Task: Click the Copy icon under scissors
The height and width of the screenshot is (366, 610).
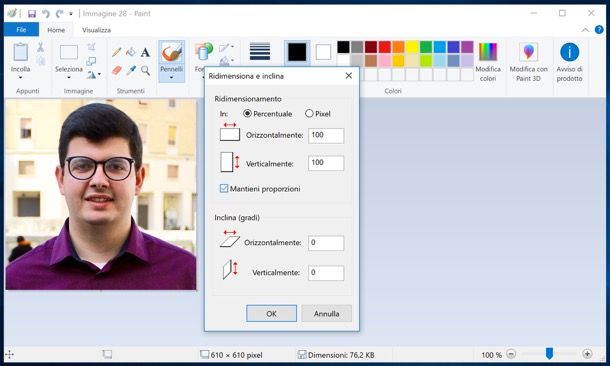Action: (x=40, y=61)
